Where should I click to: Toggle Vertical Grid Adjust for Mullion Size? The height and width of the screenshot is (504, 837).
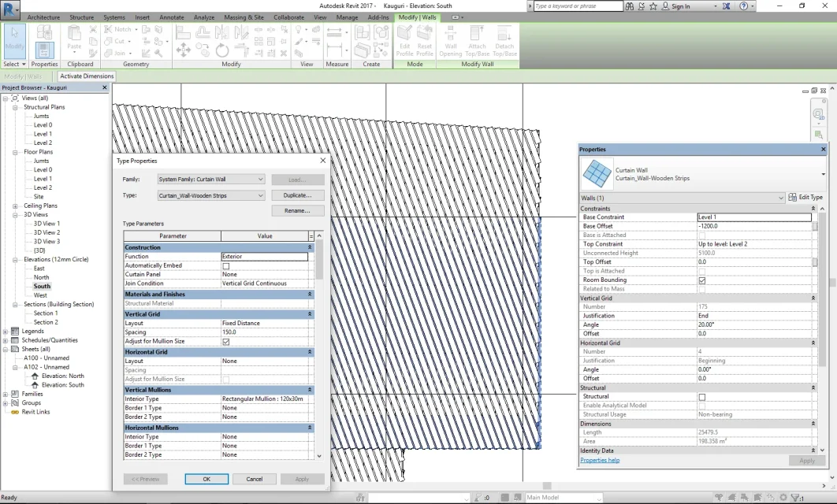point(225,341)
